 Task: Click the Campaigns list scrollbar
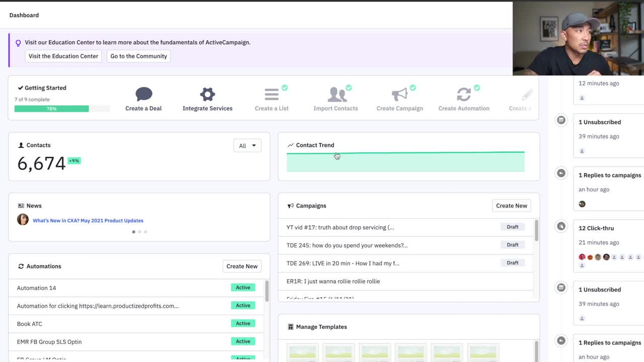[536, 231]
